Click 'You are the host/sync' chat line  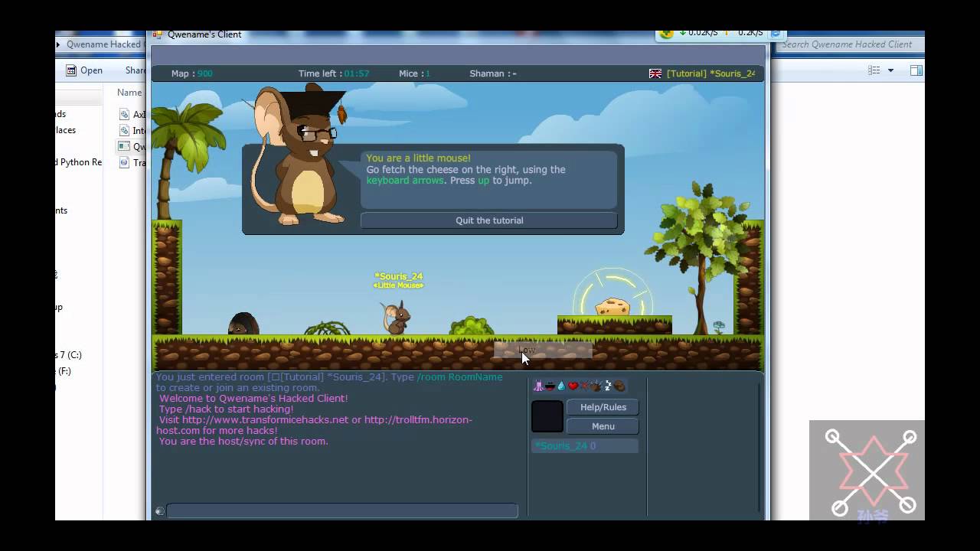[243, 442]
